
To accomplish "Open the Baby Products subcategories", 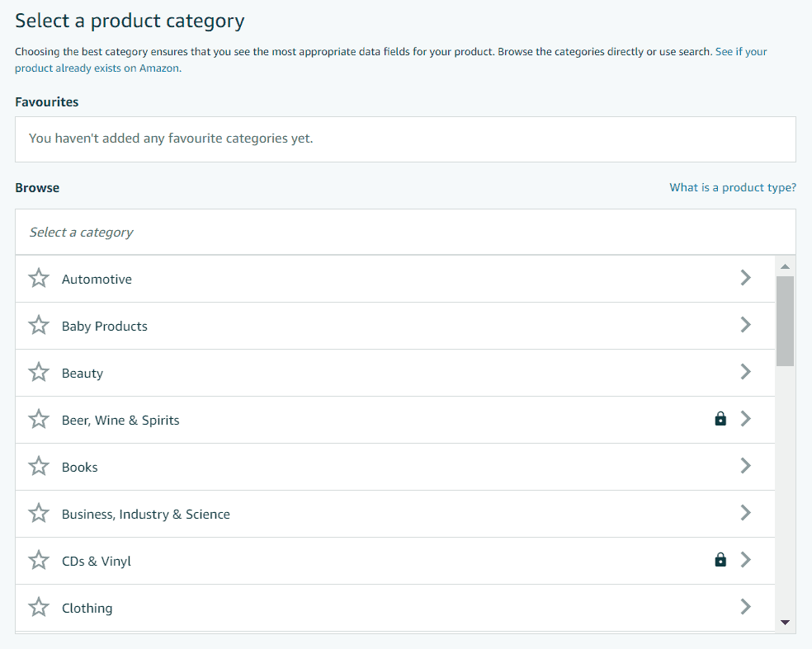I will [x=745, y=325].
